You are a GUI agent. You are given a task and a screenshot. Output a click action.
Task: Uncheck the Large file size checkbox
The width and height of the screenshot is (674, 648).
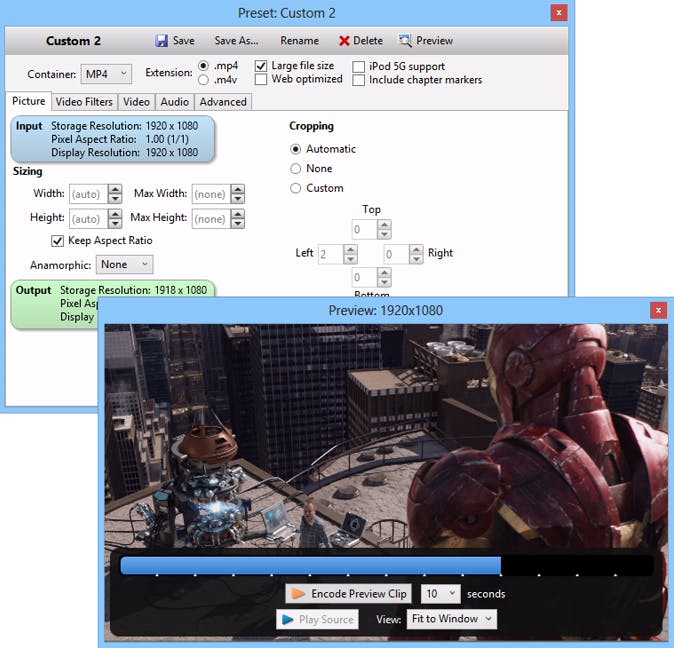click(x=261, y=66)
